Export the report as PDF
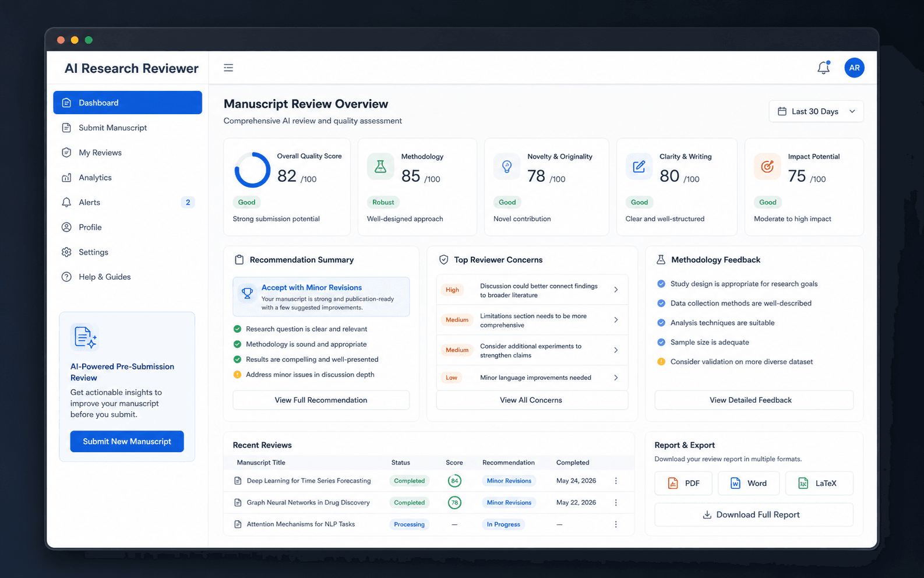Image resolution: width=924 pixels, height=578 pixels. click(683, 484)
